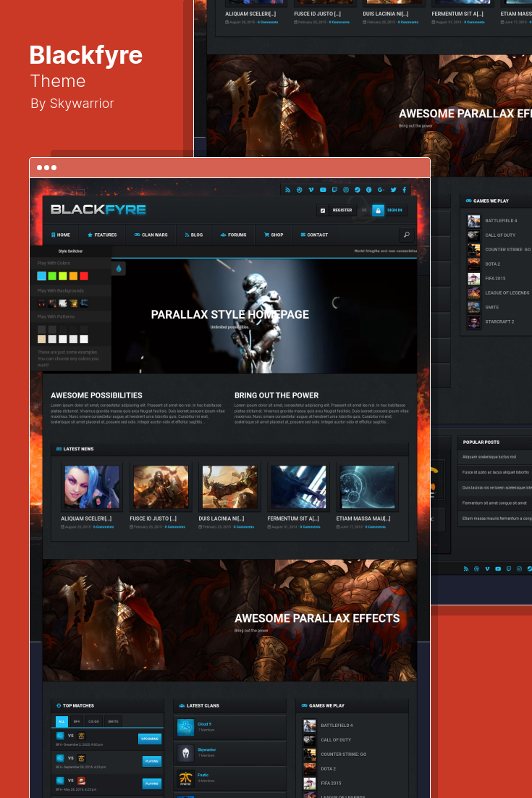The image size is (532, 798).
Task: Click the Sign In link
Action: (394, 210)
